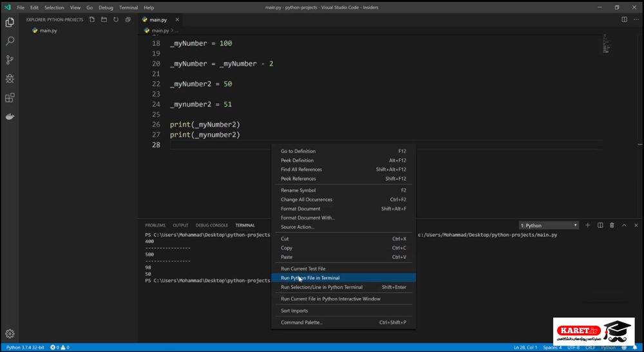
Task: Close the terminal panel
Action: pos(636,225)
